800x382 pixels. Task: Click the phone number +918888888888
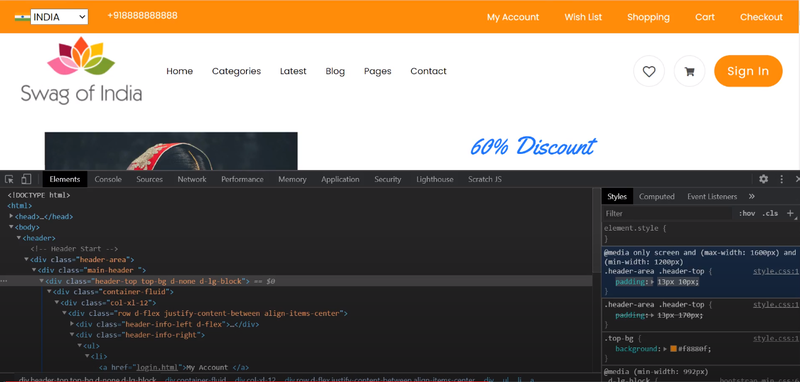(142, 15)
